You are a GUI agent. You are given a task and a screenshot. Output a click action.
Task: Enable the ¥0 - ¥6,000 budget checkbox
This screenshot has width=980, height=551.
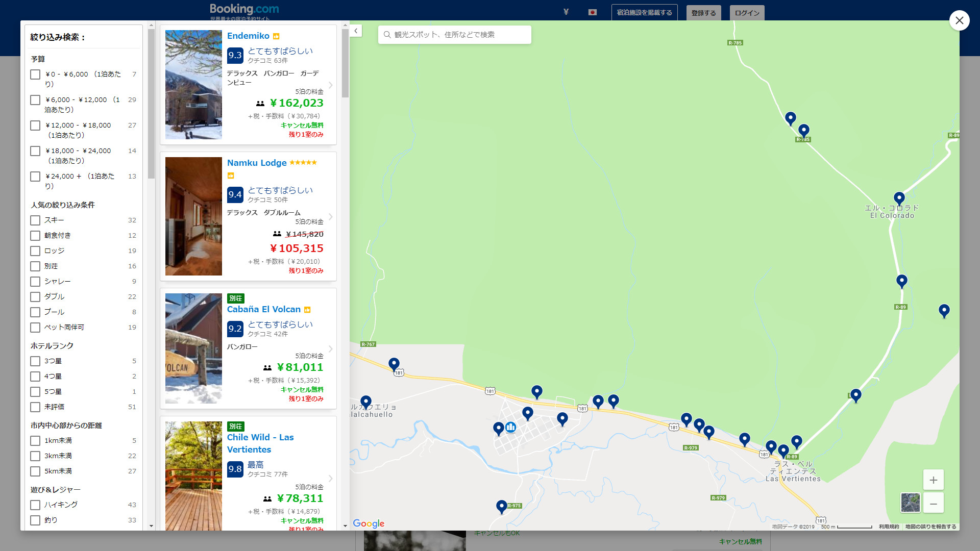point(35,74)
